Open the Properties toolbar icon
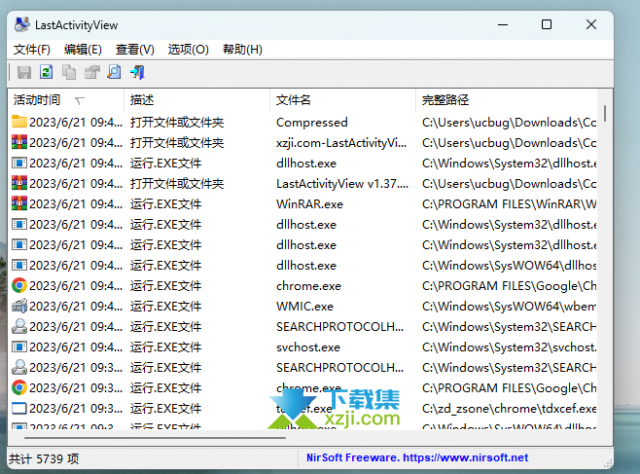Image resolution: width=640 pixels, height=474 pixels. [x=92, y=72]
